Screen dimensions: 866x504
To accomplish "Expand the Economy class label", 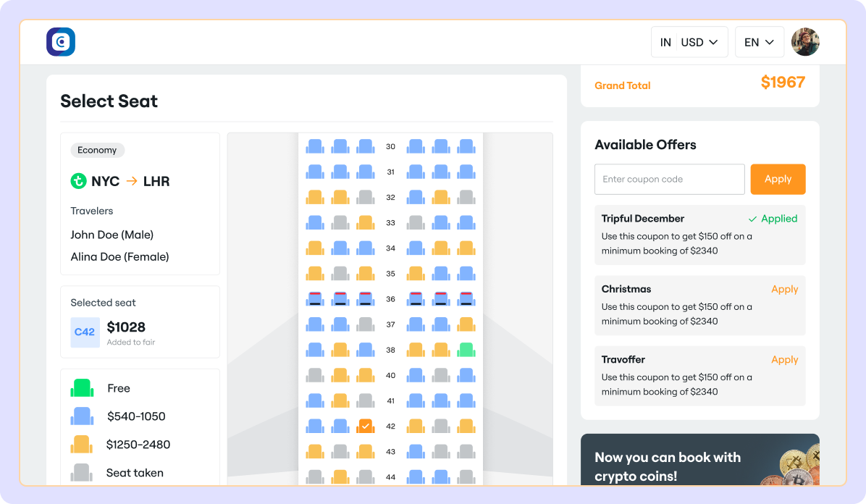I will coord(97,150).
